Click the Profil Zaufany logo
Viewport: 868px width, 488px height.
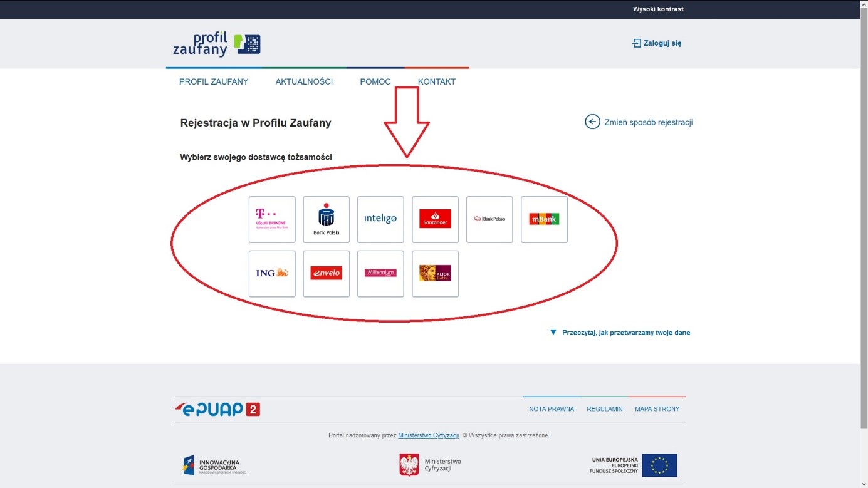(x=217, y=44)
